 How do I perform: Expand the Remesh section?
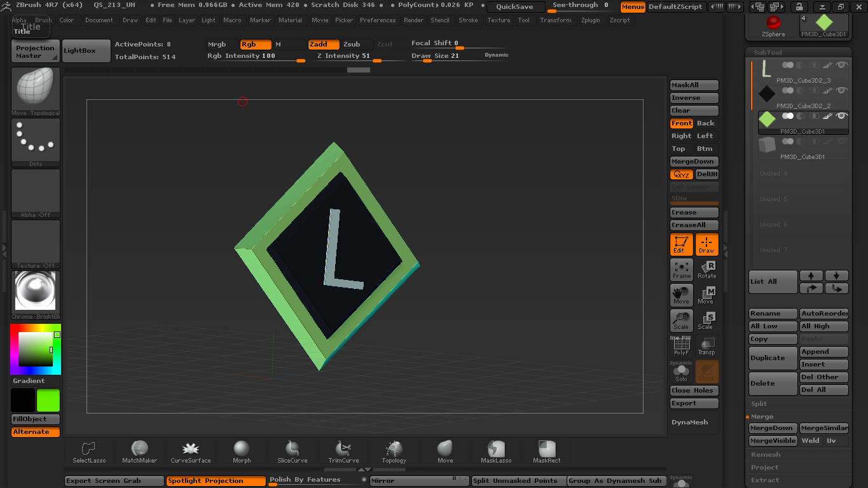(x=766, y=454)
